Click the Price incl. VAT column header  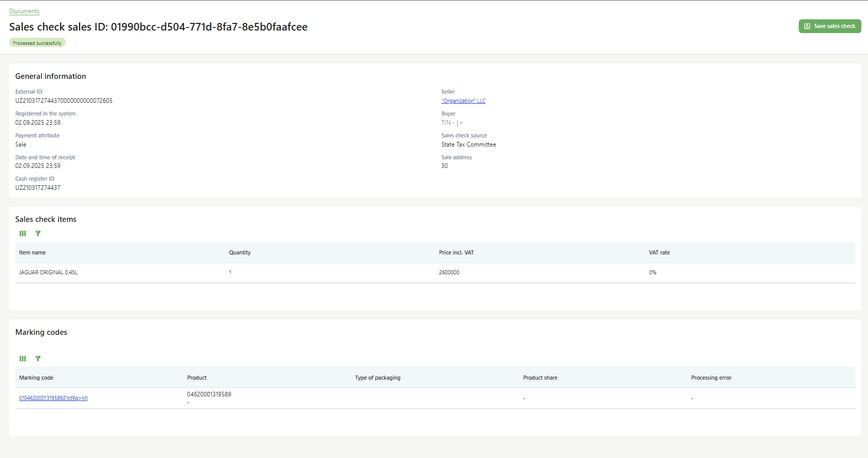[456, 253]
